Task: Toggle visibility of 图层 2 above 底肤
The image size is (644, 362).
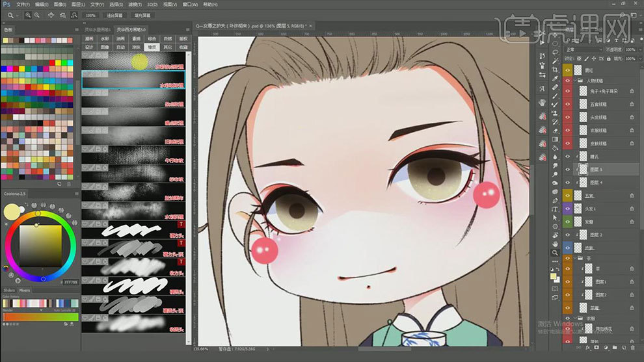Action: pos(568,235)
